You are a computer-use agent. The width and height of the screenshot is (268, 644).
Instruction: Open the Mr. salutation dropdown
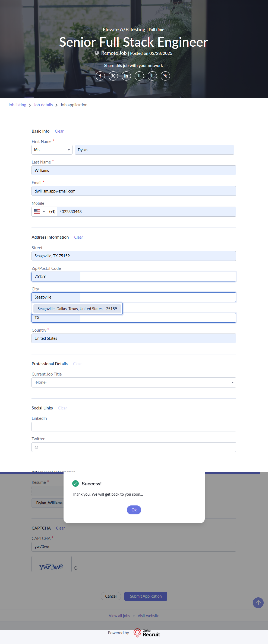(x=52, y=150)
